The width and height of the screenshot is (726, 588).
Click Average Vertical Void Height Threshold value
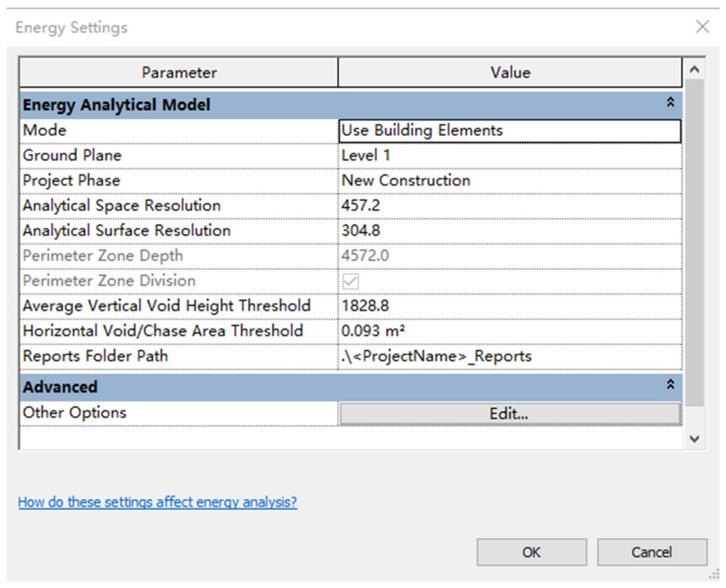[x=510, y=306]
